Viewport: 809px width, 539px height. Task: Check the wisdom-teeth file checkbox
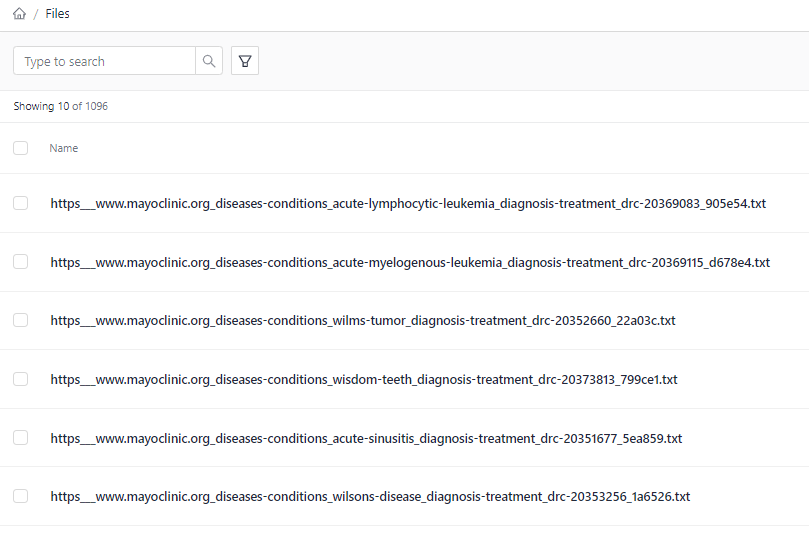click(x=21, y=379)
